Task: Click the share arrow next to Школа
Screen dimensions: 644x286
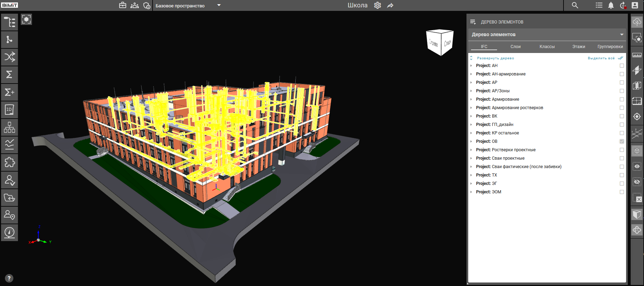Action: [390, 6]
